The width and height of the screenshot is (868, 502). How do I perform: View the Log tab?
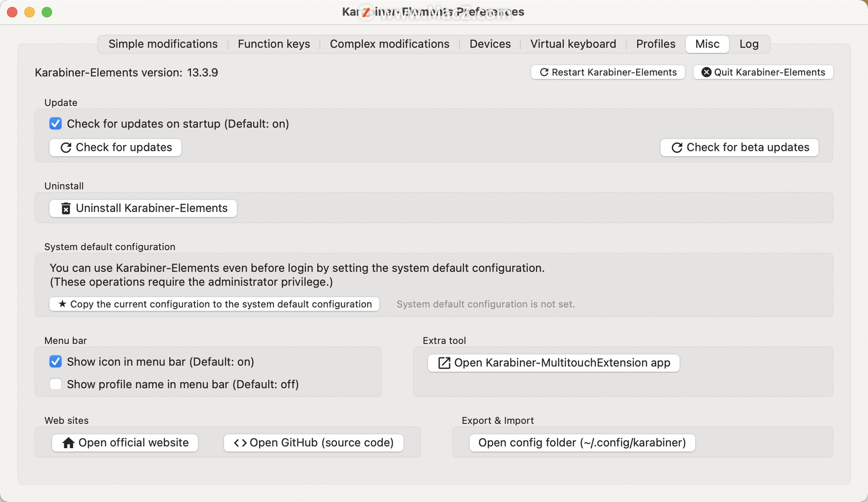pos(749,44)
